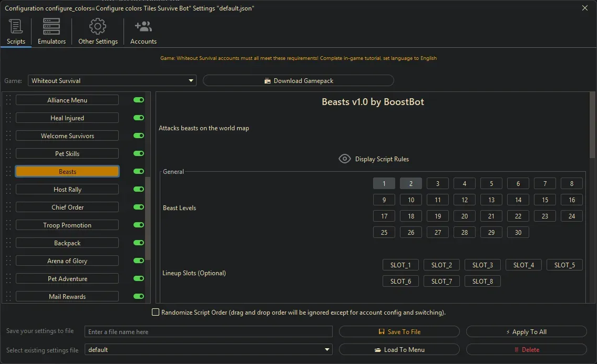Screen dimensions: 597x364
Task: Disable the Heal Injured script toggle
Action: (x=139, y=118)
